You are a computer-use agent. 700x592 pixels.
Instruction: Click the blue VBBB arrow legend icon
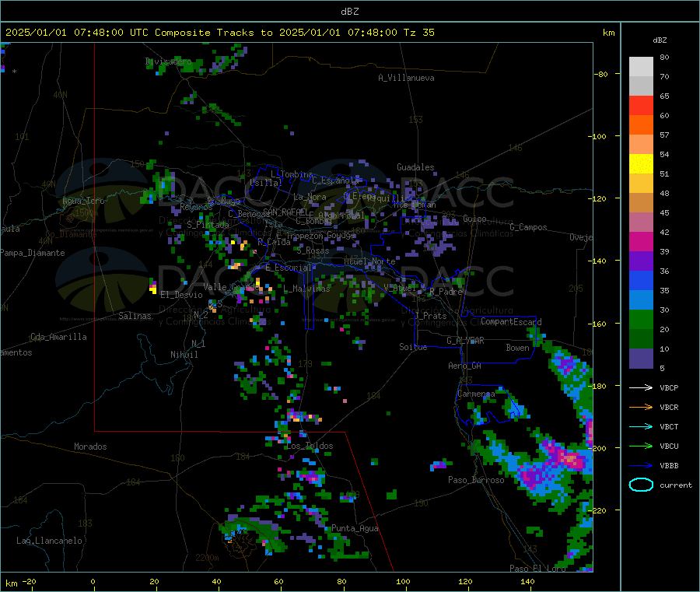coord(641,466)
